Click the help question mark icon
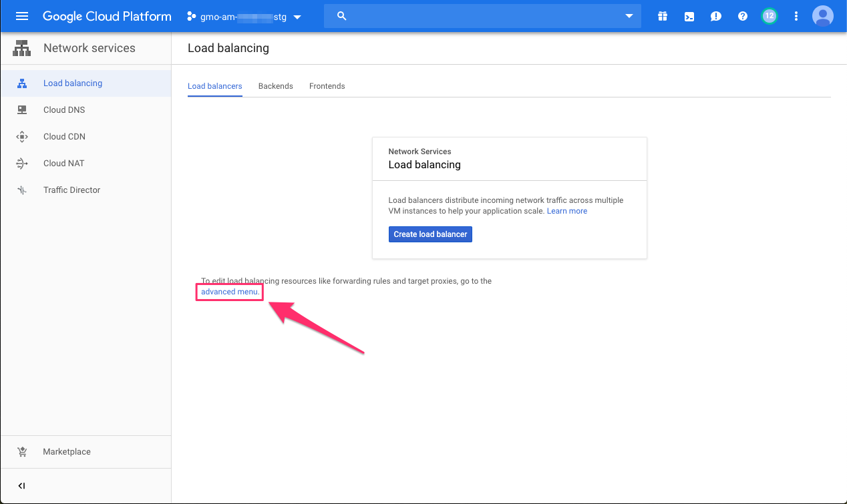 742,16
